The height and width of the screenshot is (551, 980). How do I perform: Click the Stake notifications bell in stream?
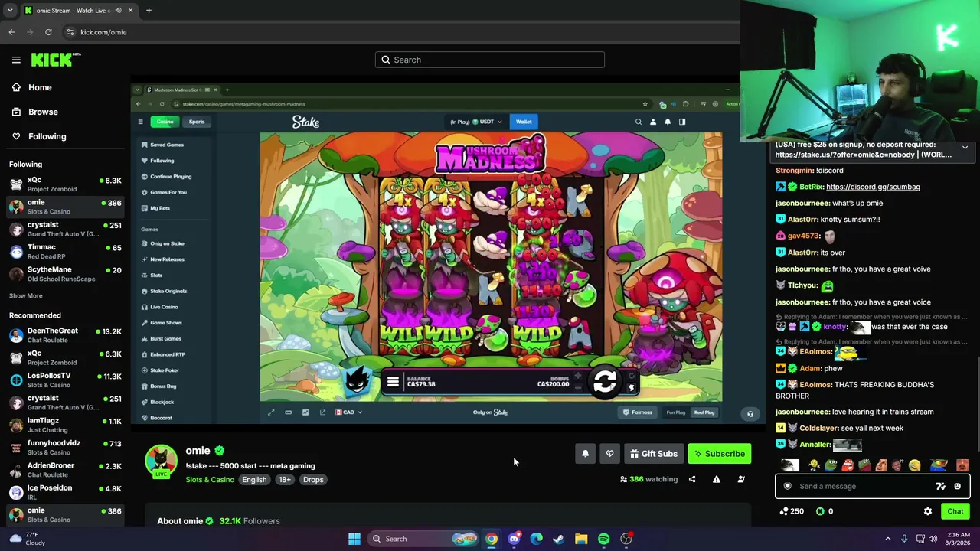coord(668,122)
